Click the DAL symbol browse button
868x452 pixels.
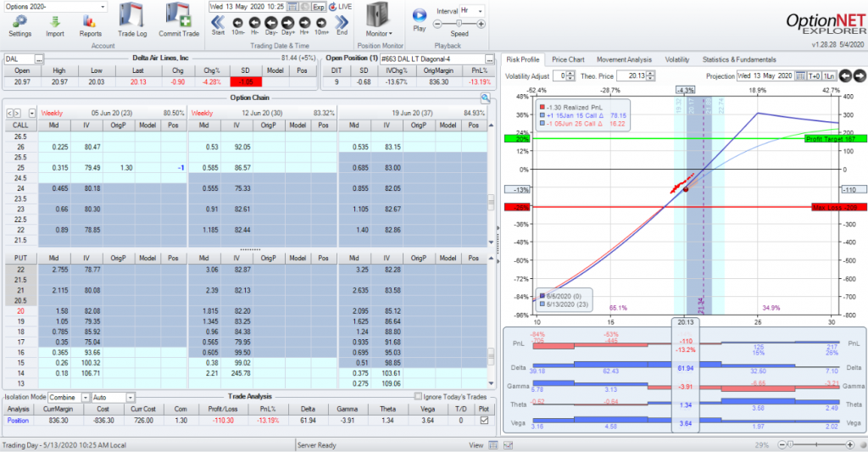[39, 59]
